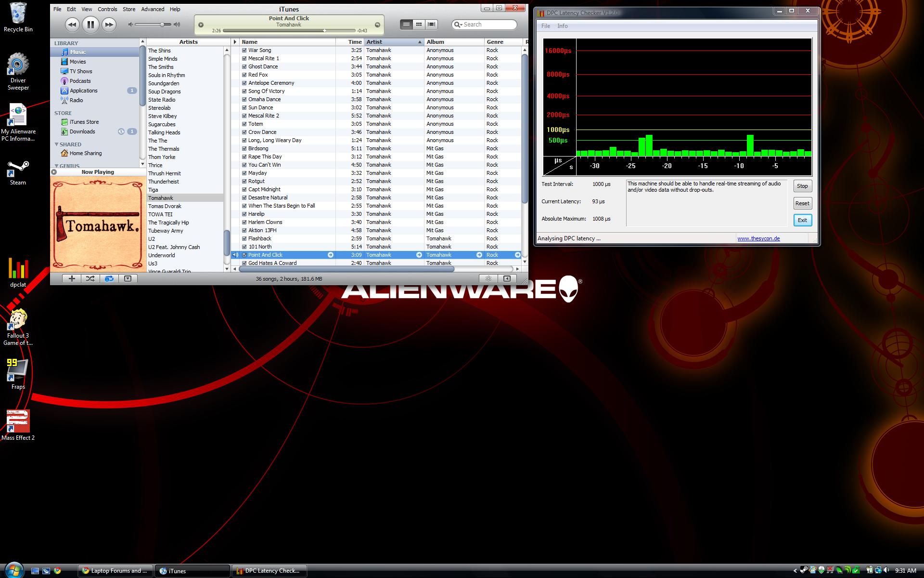The height and width of the screenshot is (578, 924).
Task: Select the Mass Effect 2 shortcut
Action: pyautogui.click(x=18, y=425)
